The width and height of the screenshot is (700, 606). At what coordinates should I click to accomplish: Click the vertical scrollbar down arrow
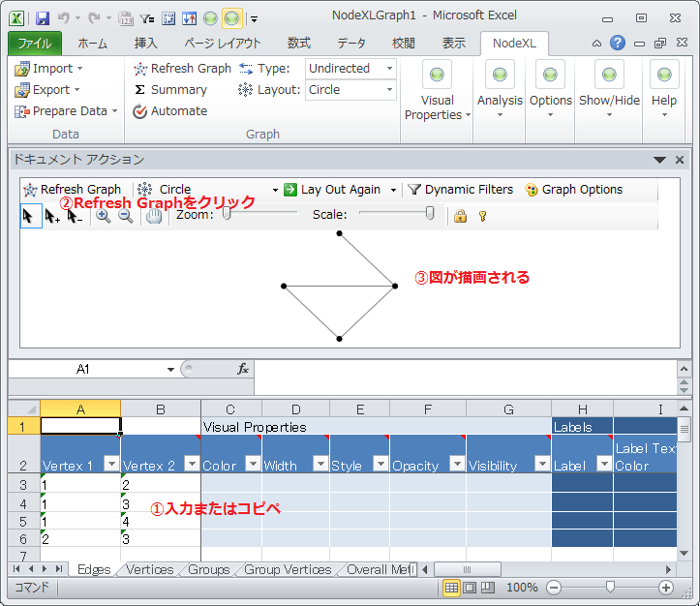click(684, 554)
